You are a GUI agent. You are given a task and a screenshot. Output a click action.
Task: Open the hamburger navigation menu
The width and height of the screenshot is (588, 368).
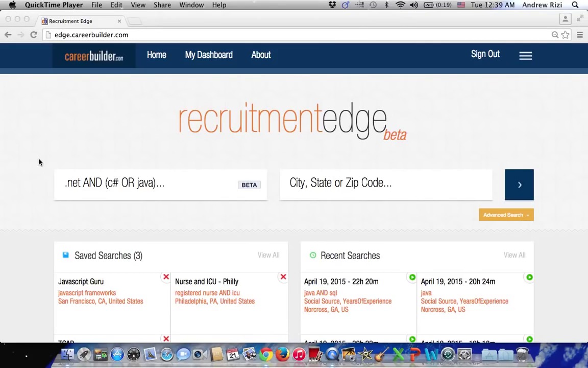526,55
